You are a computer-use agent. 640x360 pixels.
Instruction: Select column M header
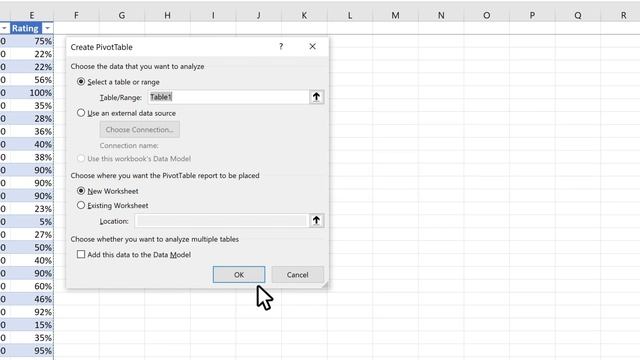coord(395,16)
